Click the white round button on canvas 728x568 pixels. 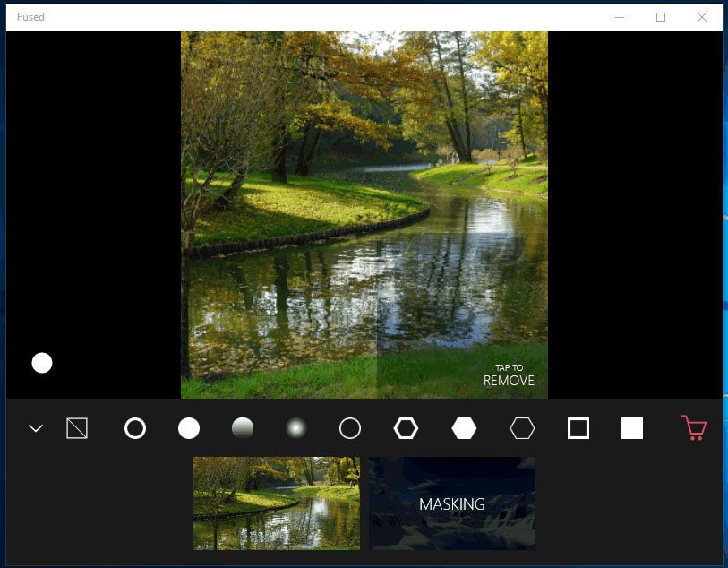(x=42, y=363)
